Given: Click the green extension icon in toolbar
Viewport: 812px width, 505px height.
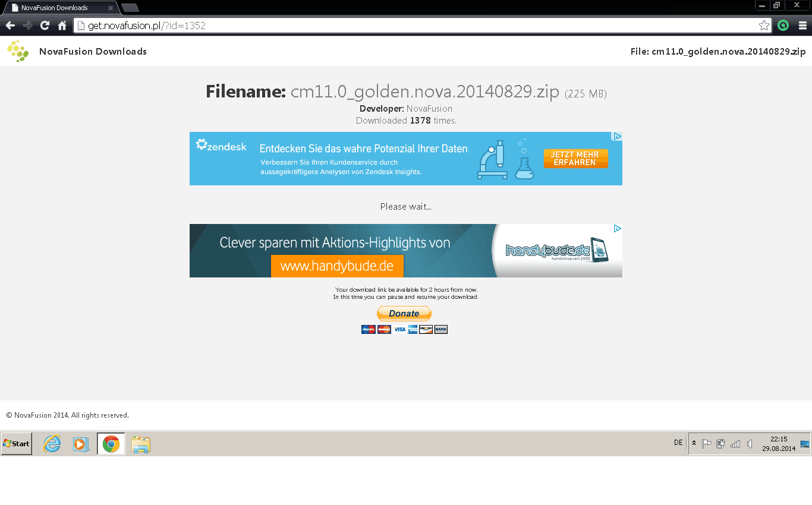Looking at the screenshot, I should coord(783,26).
